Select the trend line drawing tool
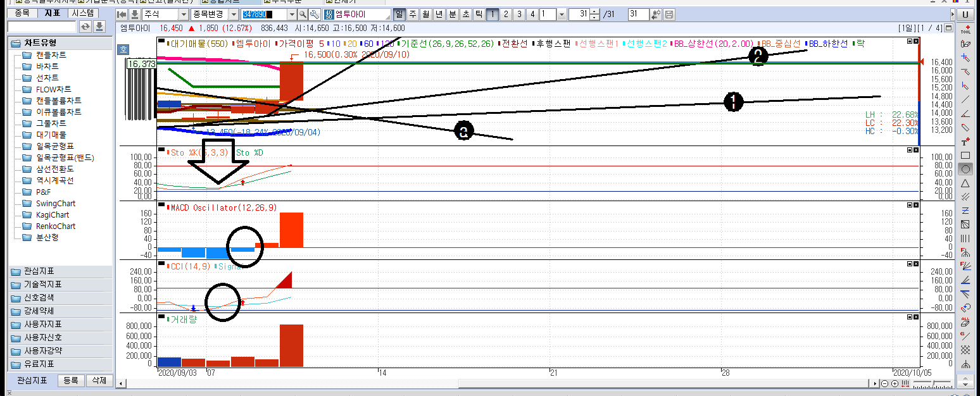The width and height of the screenshot is (980, 396). [965, 99]
